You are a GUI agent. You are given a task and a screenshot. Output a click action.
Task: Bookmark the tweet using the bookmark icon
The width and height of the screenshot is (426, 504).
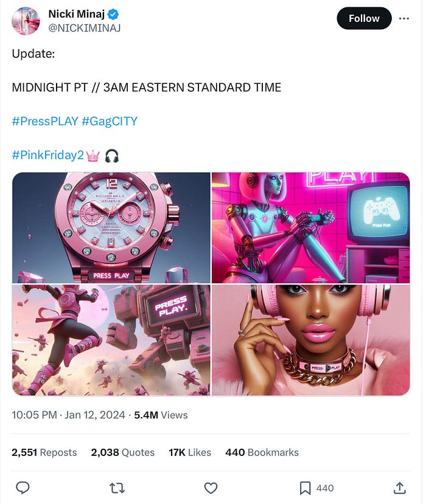(305, 488)
